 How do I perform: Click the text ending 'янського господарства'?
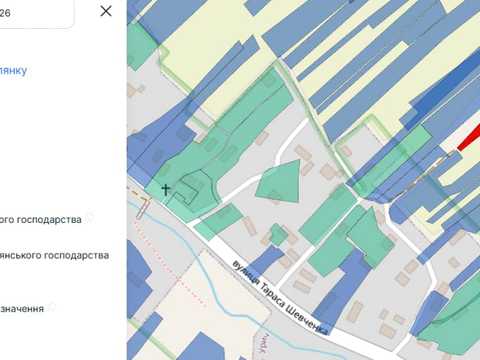click(54, 256)
